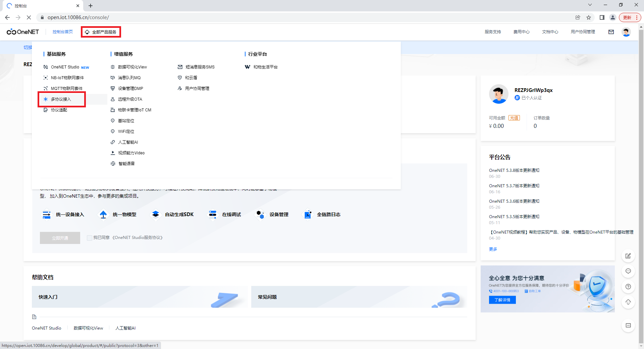Bookmark this page with star icon
The height and width of the screenshot is (349, 644).
coord(589,17)
